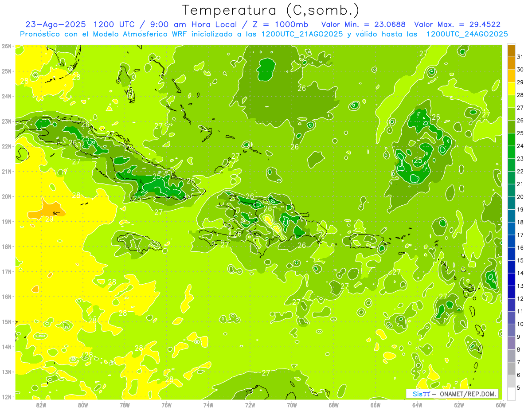Click the 17N latitude label
This screenshot has width=532, height=411.
click(6, 272)
